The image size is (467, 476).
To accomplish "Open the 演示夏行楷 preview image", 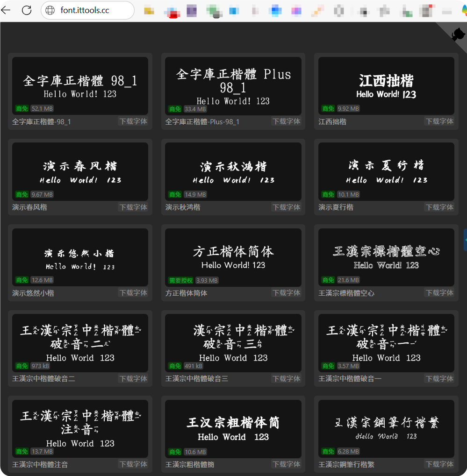I will point(386,172).
